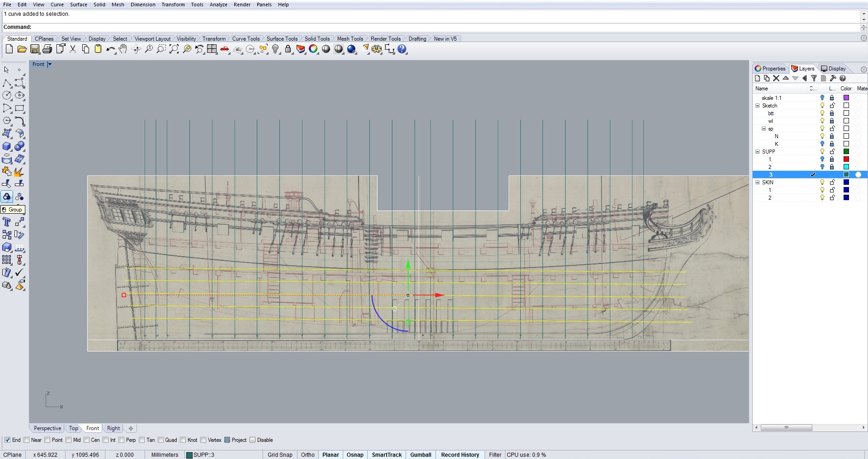This screenshot has width=868, height=459.
Task: Click the layer filter funnel icon
Action: [814, 78]
